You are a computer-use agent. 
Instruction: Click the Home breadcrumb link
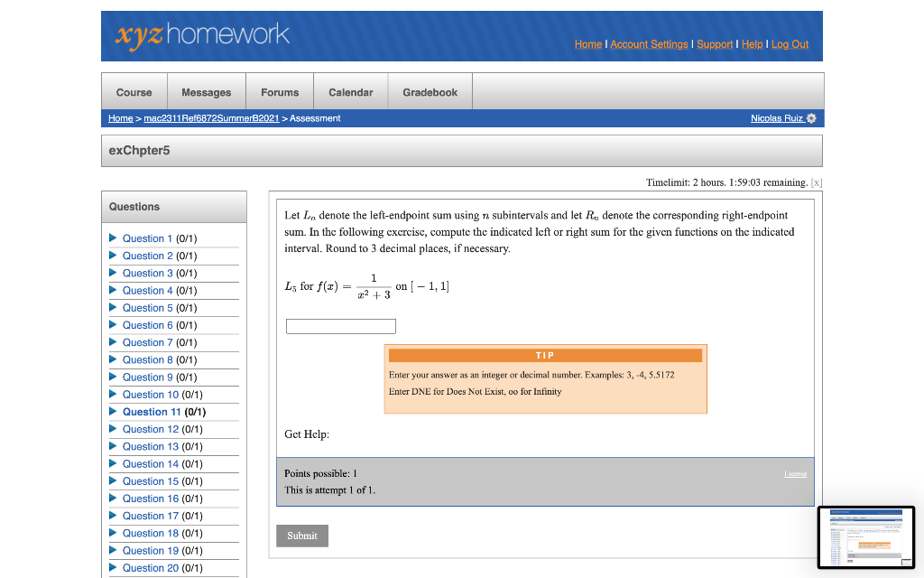coord(120,118)
